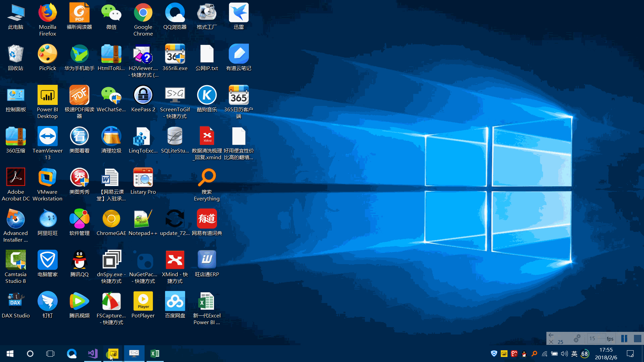Image resolution: width=644 pixels, height=362 pixels.
Task: Switch to Visual Studio in taskbar
Action: coord(93,354)
